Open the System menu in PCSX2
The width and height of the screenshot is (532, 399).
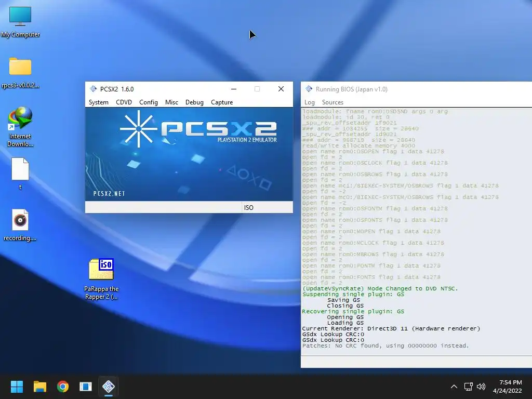click(98, 102)
